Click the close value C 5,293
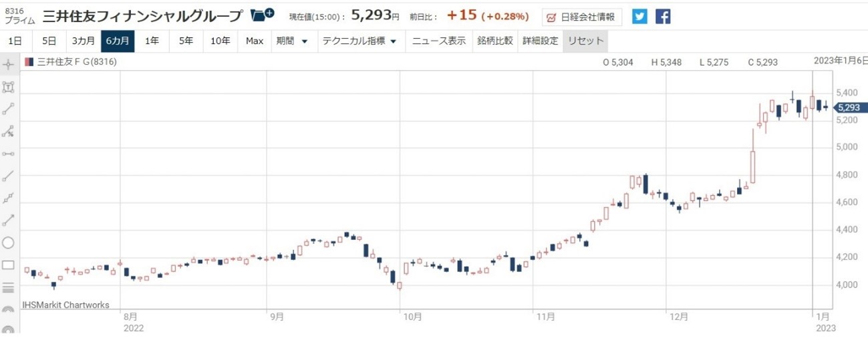Viewport: 868px width, 342px height. [x=763, y=62]
